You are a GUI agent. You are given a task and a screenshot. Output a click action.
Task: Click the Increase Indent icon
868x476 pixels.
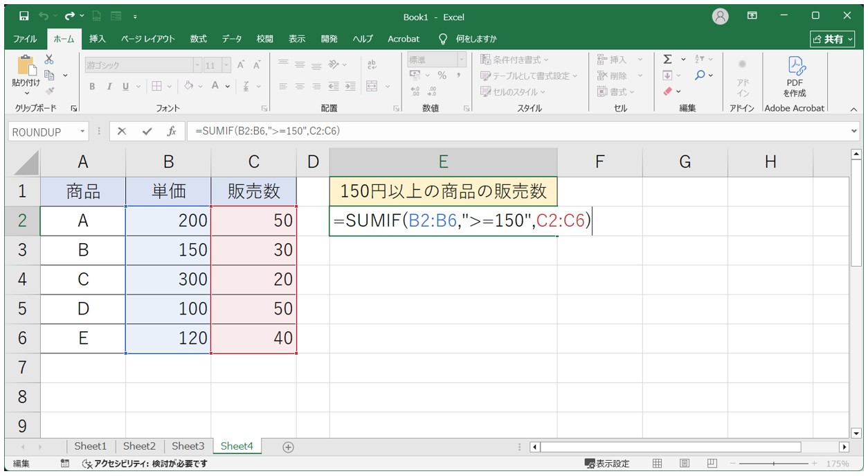pos(350,87)
